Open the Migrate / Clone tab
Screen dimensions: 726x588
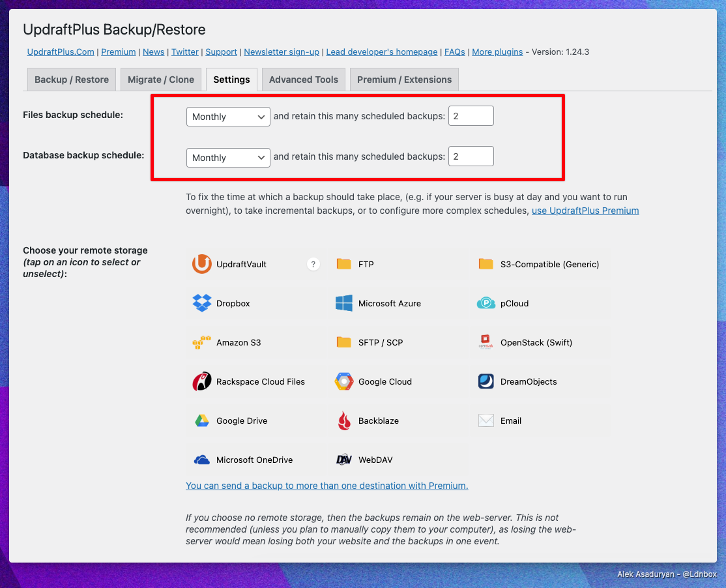161,80
